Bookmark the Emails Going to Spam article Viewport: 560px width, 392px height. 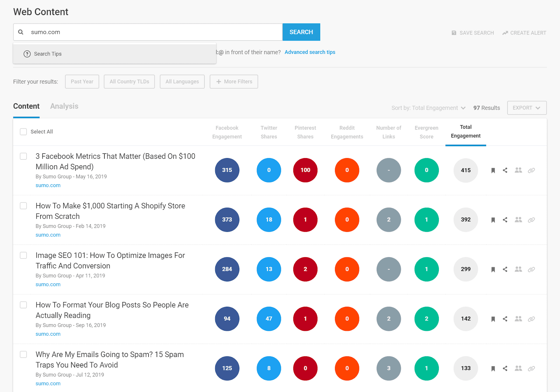(493, 369)
